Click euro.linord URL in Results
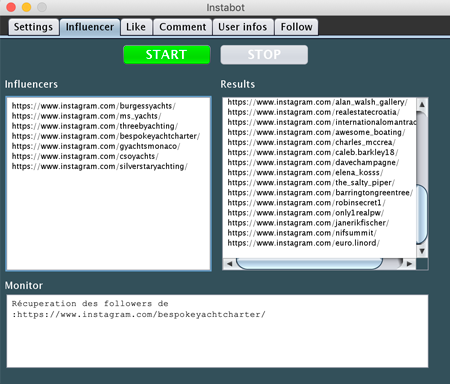 click(303, 243)
